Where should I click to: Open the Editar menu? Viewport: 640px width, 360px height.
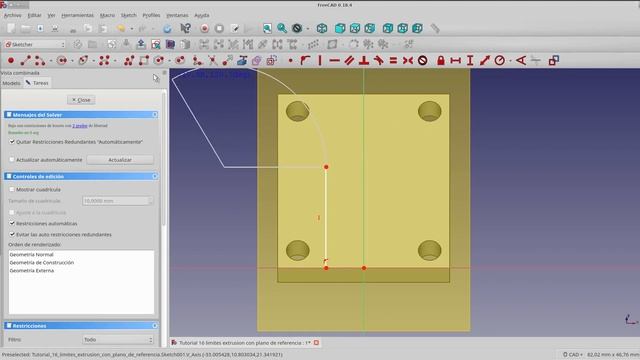[34, 15]
